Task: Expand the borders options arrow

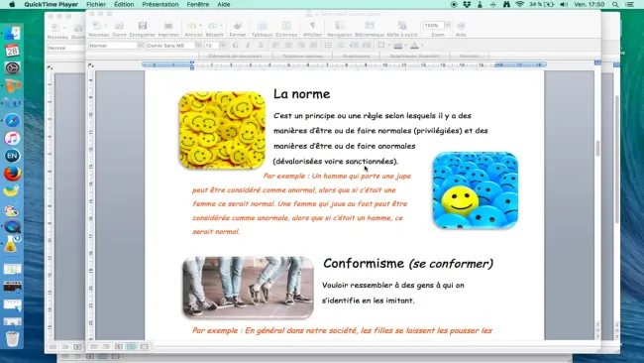Action: (389, 46)
